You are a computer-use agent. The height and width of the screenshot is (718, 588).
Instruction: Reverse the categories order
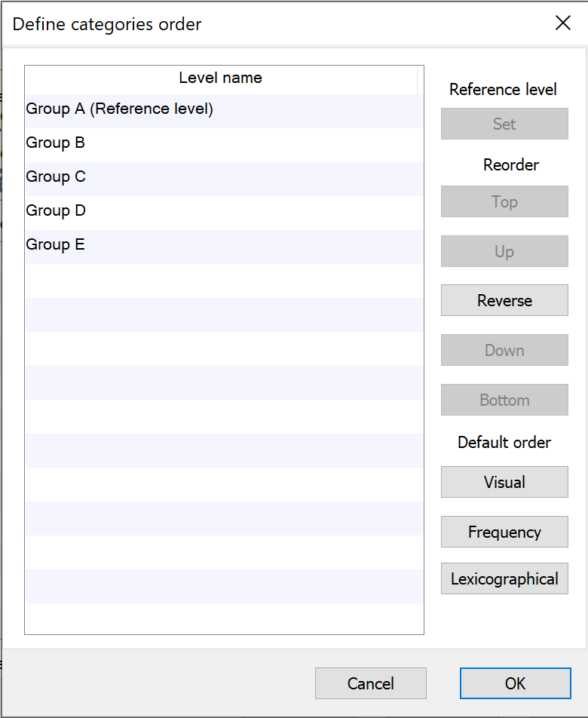click(504, 300)
